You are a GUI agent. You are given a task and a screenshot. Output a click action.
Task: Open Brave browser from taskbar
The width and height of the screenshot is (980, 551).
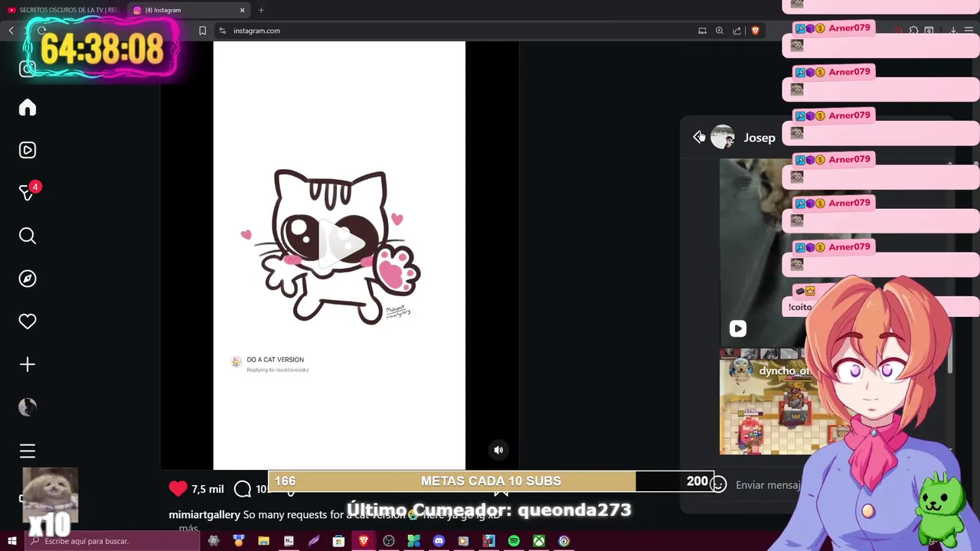364,541
